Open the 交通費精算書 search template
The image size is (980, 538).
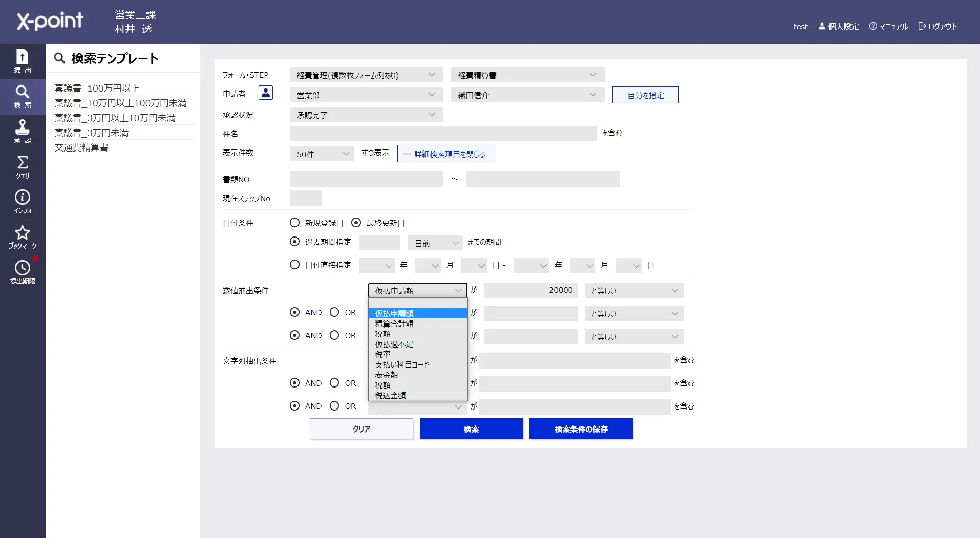point(81,147)
